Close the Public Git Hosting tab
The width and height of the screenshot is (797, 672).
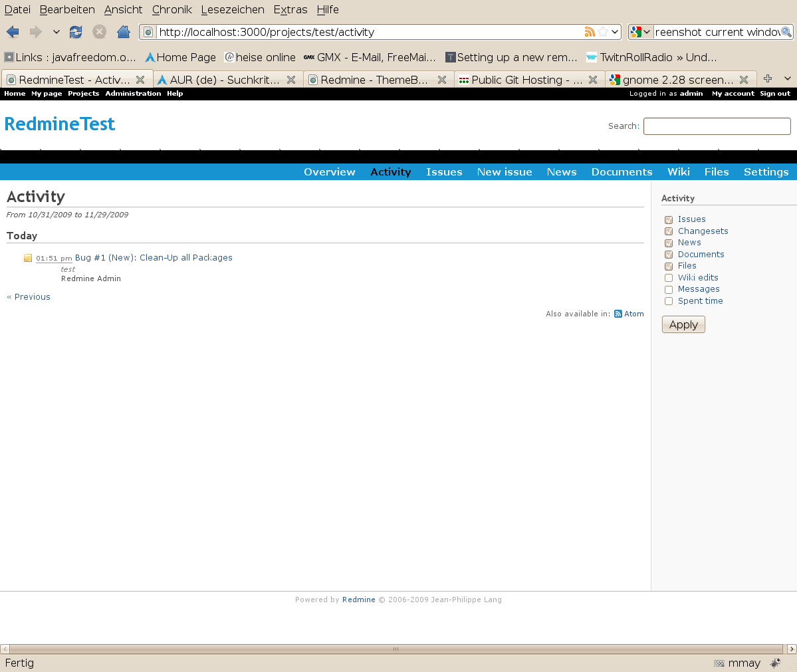pos(593,80)
